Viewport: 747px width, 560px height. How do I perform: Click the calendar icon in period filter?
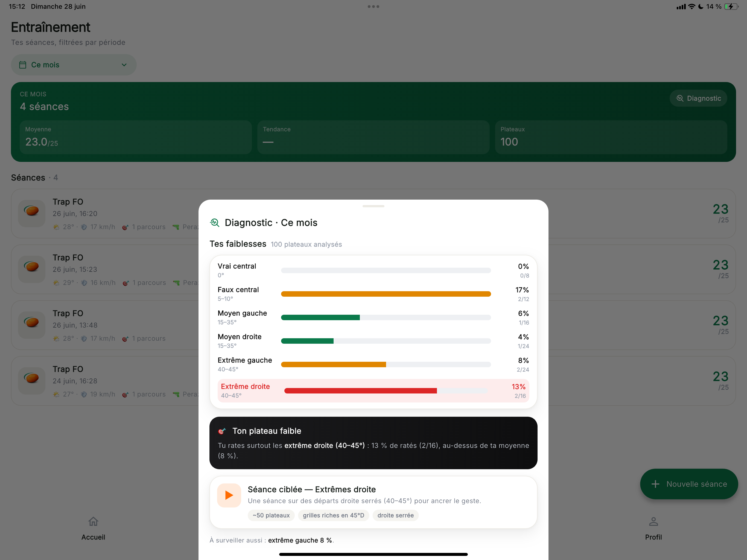pos(23,65)
